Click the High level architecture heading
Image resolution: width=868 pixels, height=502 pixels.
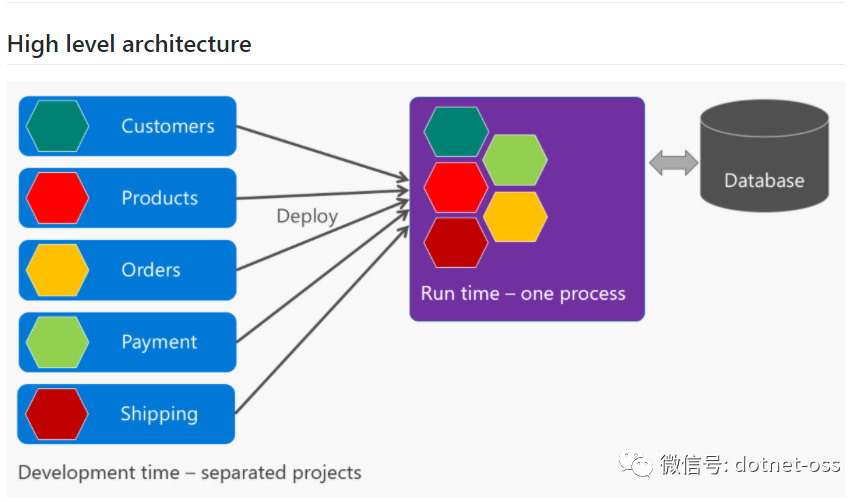pyautogui.click(x=130, y=44)
